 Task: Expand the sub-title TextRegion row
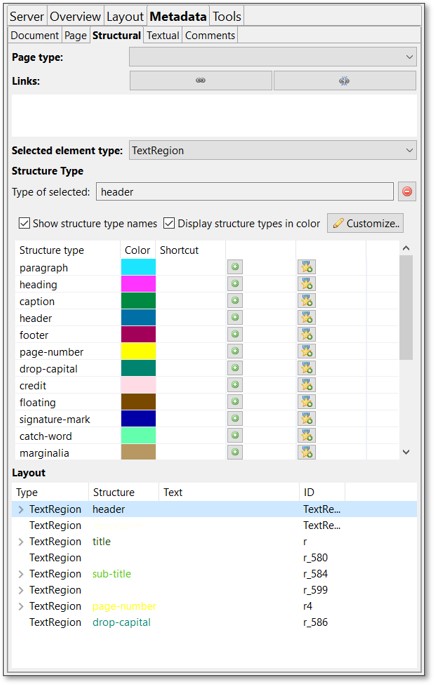click(21, 574)
